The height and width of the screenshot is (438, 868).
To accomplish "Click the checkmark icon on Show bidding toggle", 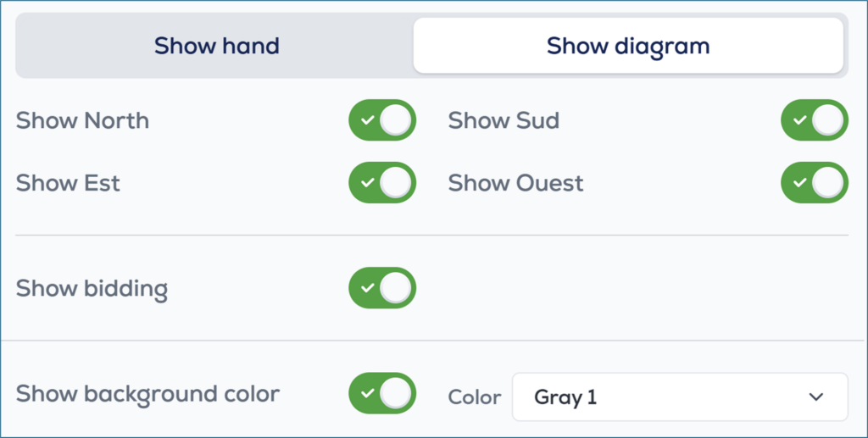I will 366,288.
